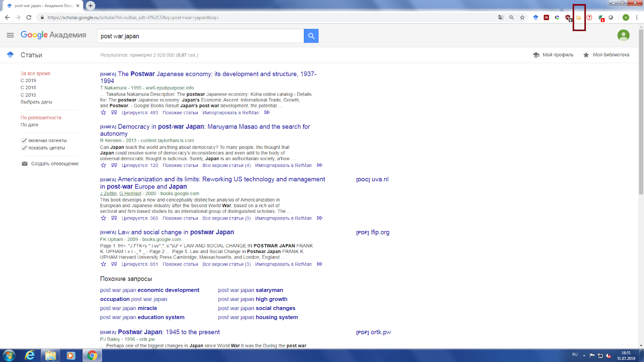Open related query 'post war japan miracle'
The width and height of the screenshot is (644, 362).
tap(128, 308)
